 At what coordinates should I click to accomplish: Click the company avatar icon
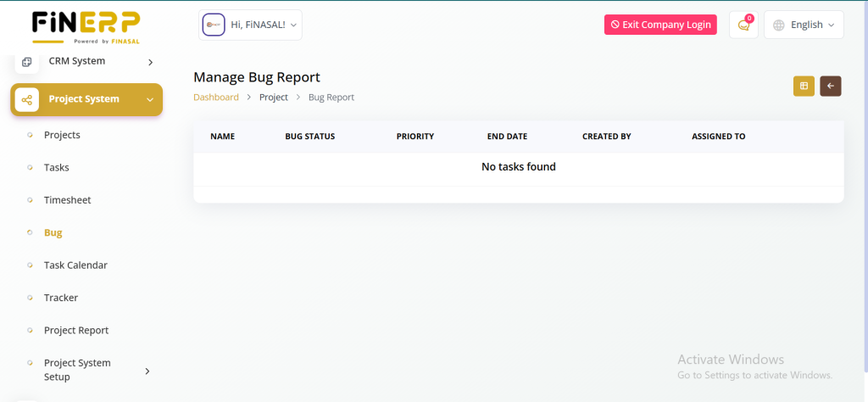(x=214, y=25)
